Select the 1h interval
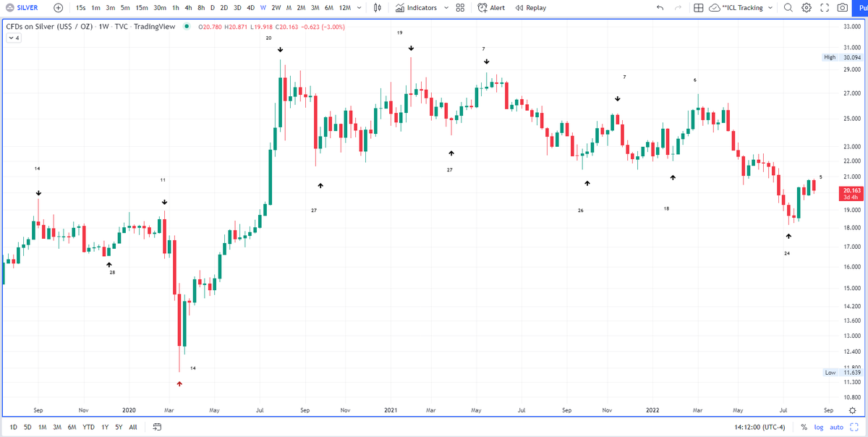This screenshot has width=868, height=437. pyautogui.click(x=176, y=8)
